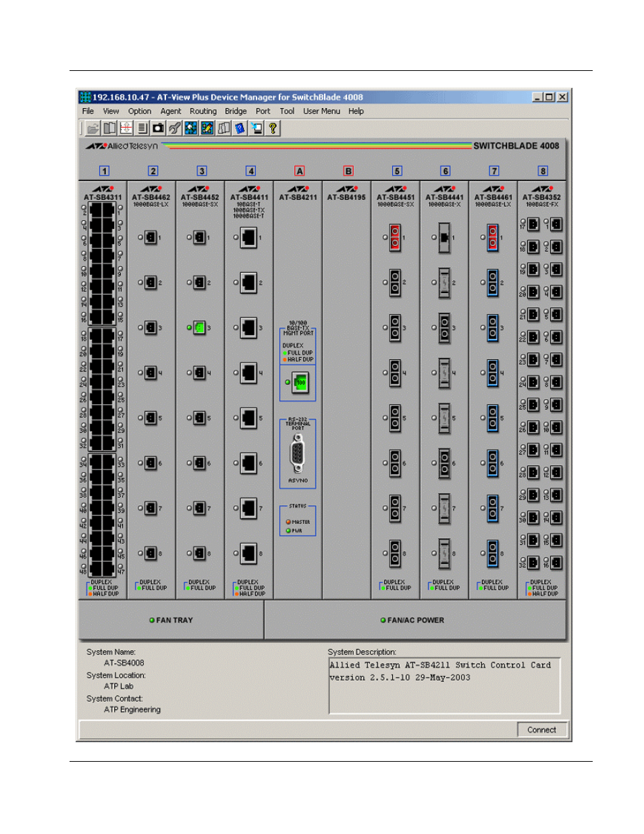The height and width of the screenshot is (834, 644).
Task: Open the View menu
Action: tap(111, 111)
